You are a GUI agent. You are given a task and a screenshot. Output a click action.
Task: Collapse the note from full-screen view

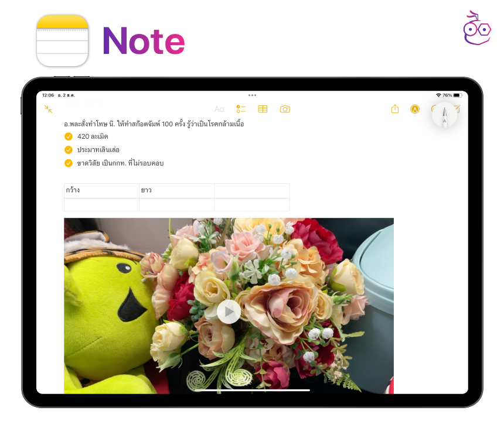[49, 109]
